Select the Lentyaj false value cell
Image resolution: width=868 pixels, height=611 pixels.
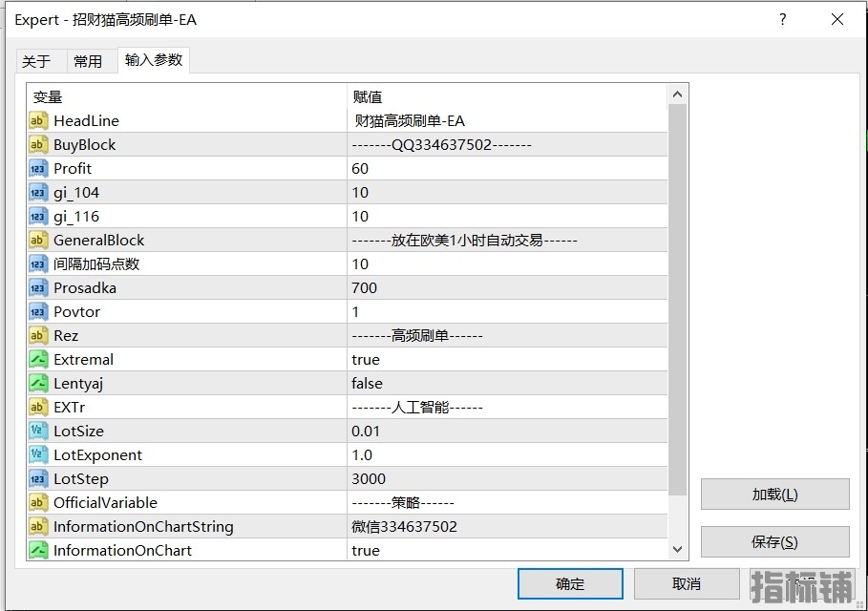pyautogui.click(x=506, y=383)
